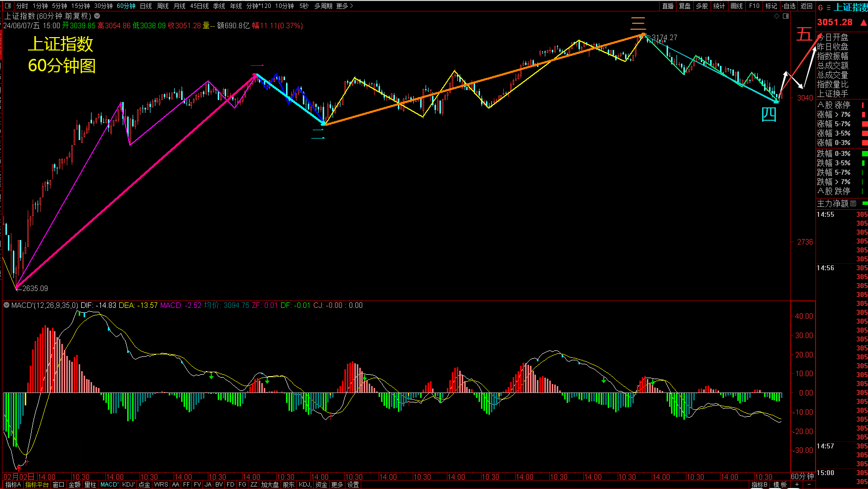Toggle the 标记 mark button
The image size is (868, 489).
(771, 6)
